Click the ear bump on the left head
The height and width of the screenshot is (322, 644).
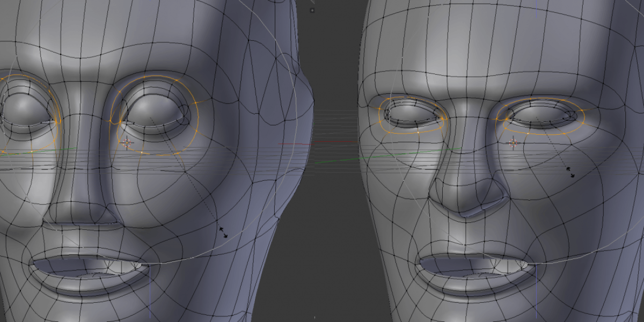point(303,97)
